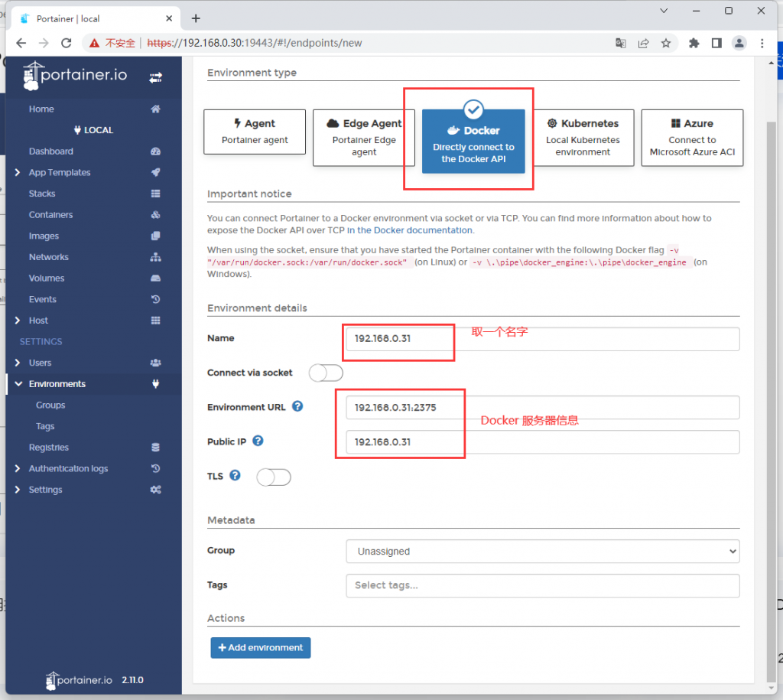
Task: Go to Stacks in sidebar
Action: 42,194
